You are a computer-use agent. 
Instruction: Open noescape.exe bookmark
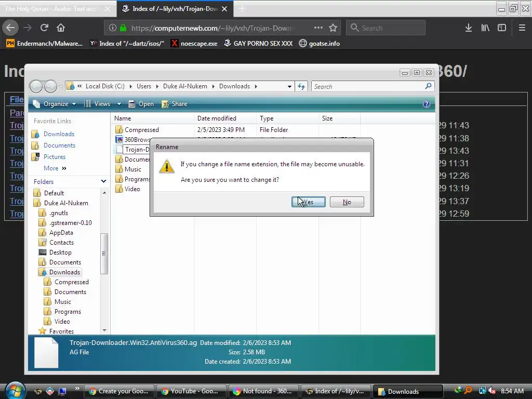[194, 44]
